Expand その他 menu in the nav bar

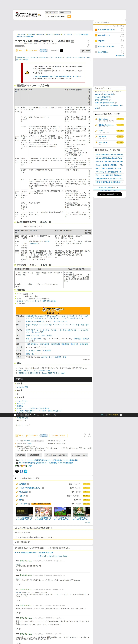[55, 415]
